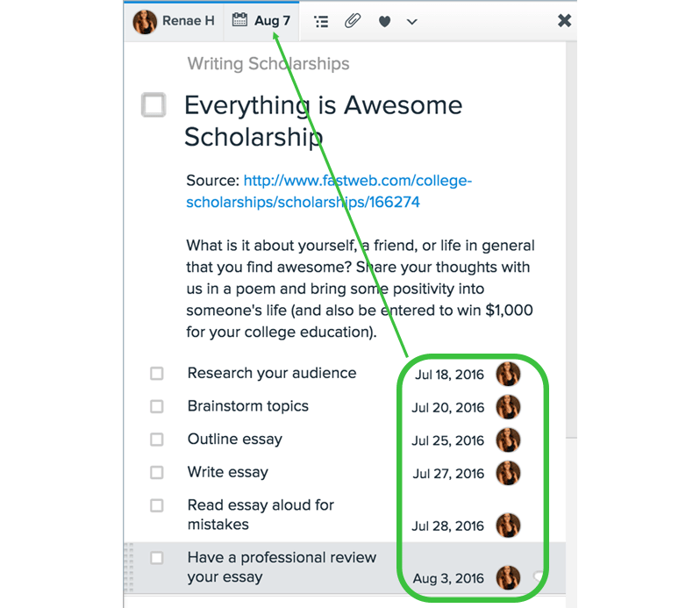Change the Aug 7 due date
Image resolution: width=700 pixels, height=608 pixels.
coord(261,20)
